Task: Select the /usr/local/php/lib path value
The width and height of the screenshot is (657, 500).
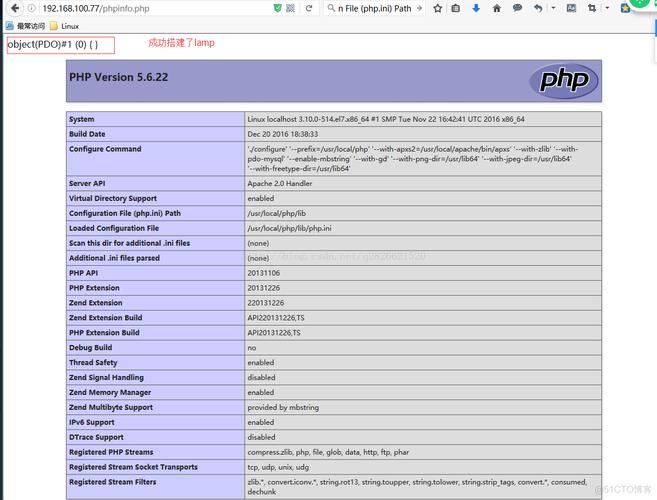Action: (277, 213)
